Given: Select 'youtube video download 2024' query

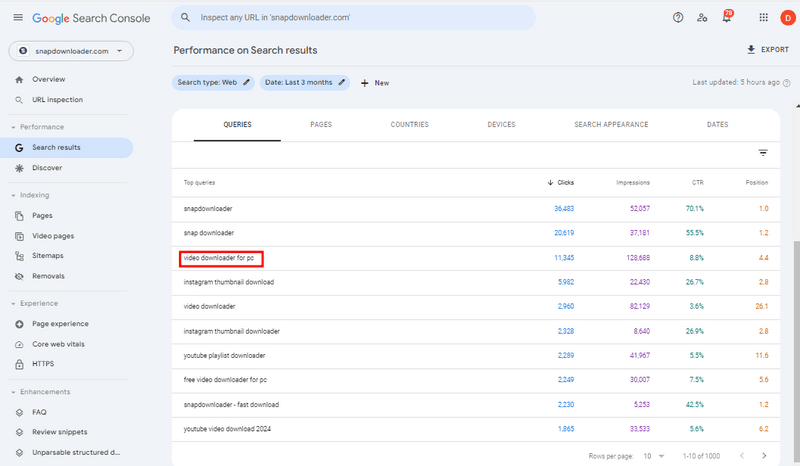Looking at the screenshot, I should 227,429.
